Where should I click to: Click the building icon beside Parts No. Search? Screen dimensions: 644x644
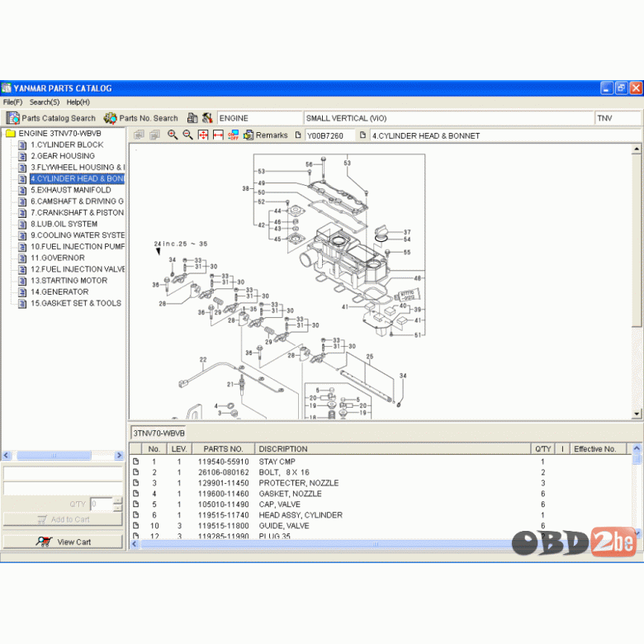pyautogui.click(x=192, y=118)
